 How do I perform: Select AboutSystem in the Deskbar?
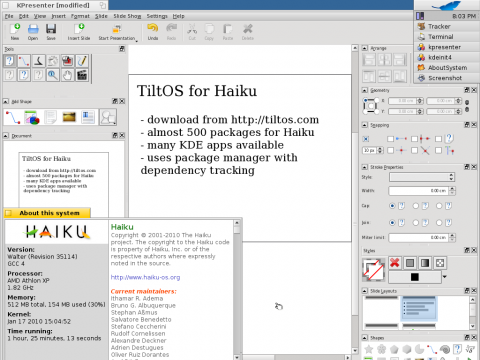click(447, 68)
